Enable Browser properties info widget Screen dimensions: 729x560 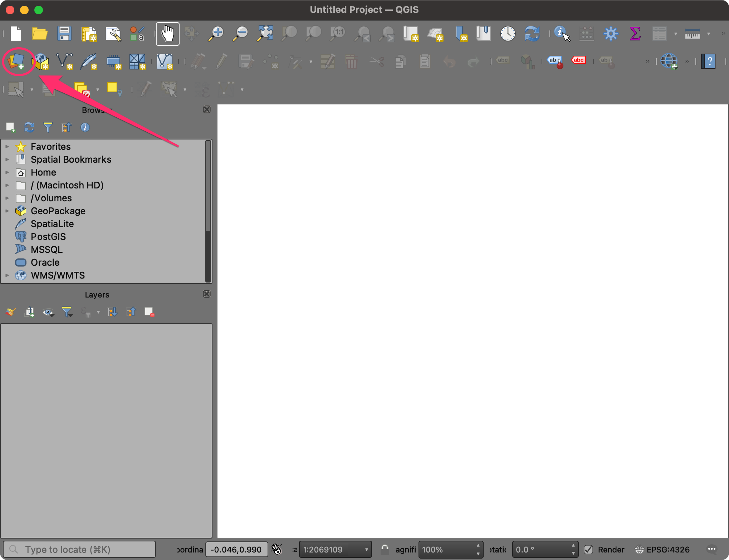point(85,127)
